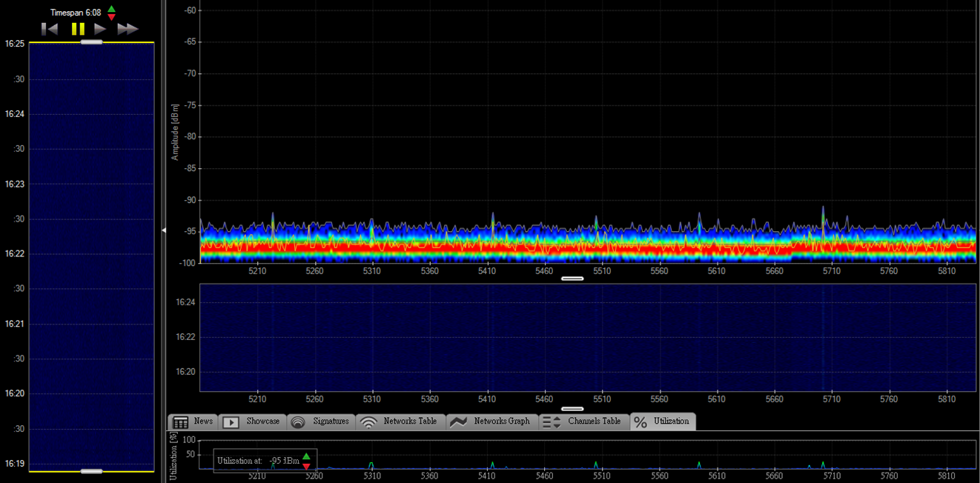Increase Timespan with the green up arrow
The image size is (980, 483).
(111, 9)
